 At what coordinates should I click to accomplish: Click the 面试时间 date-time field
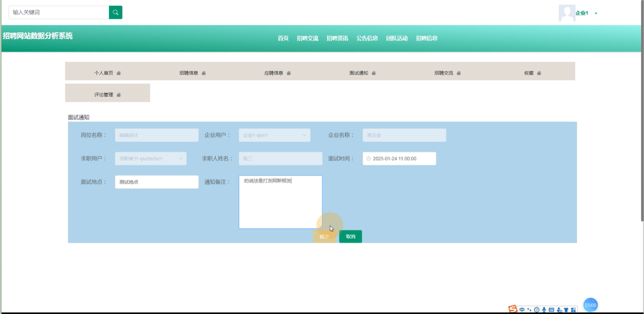(399, 159)
